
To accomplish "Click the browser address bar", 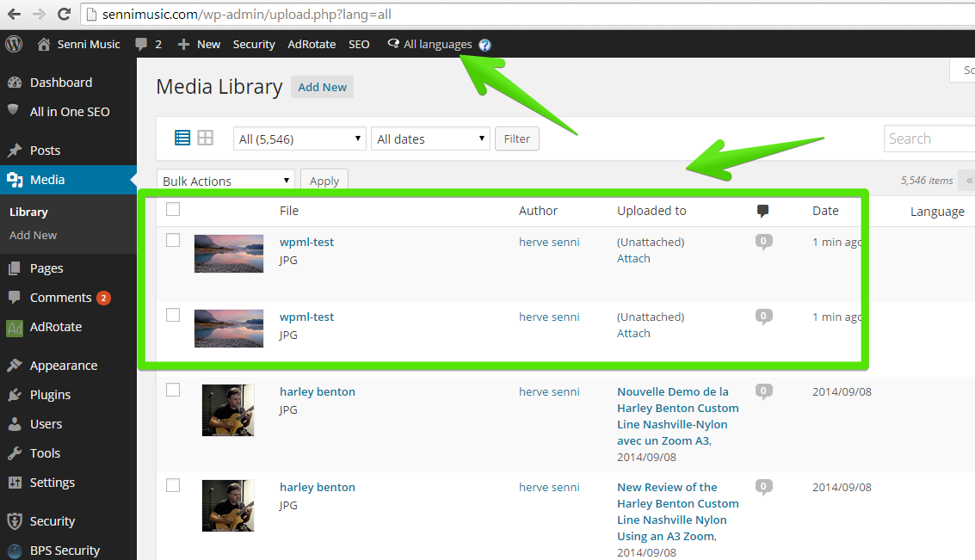I will (x=528, y=15).
